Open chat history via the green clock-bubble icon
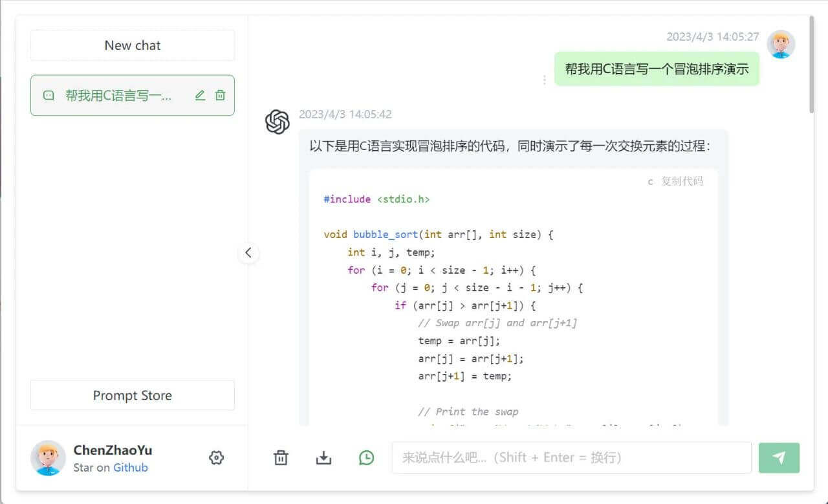This screenshot has width=828, height=504. (367, 457)
